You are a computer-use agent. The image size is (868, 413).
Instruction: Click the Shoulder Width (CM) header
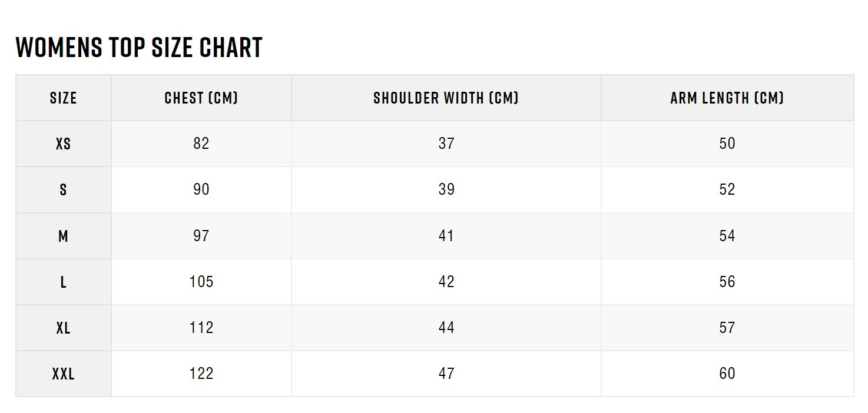click(446, 98)
